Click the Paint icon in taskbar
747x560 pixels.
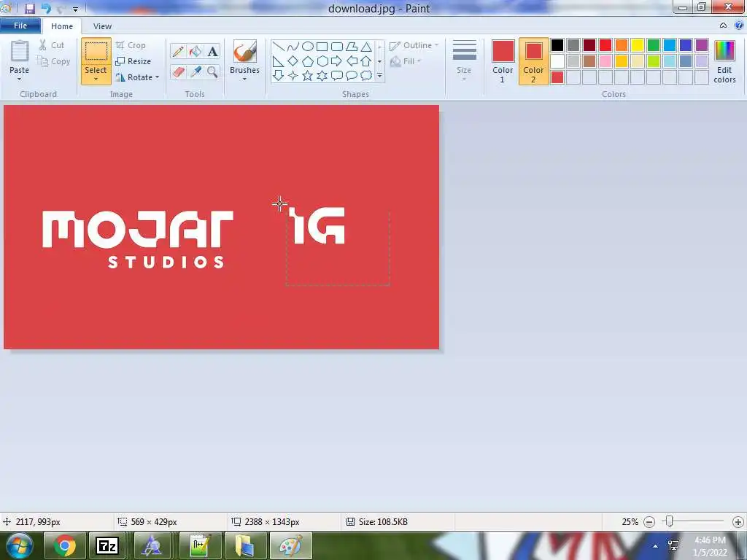click(290, 545)
